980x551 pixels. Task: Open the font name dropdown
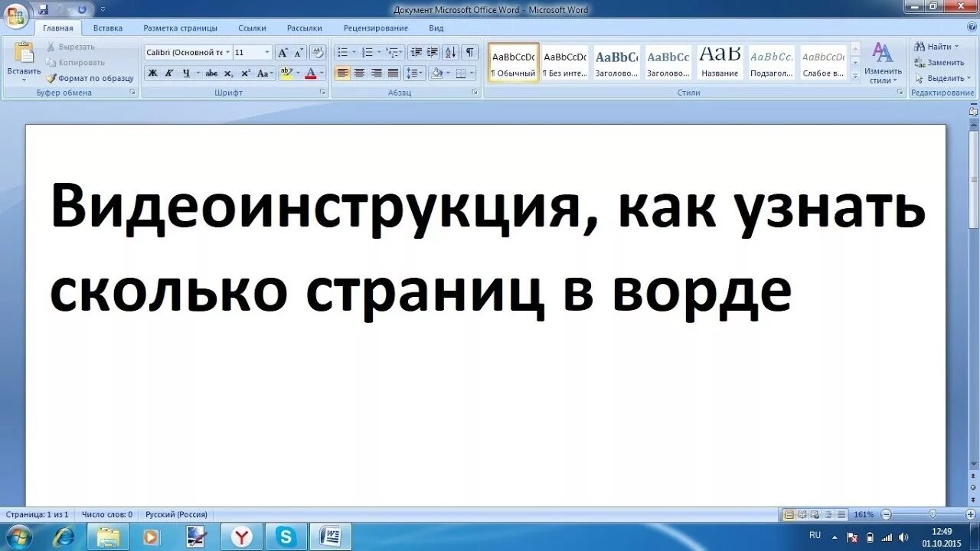[228, 51]
